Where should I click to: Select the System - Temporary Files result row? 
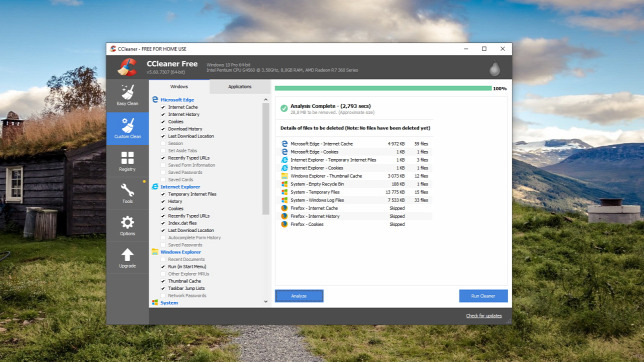355,192
